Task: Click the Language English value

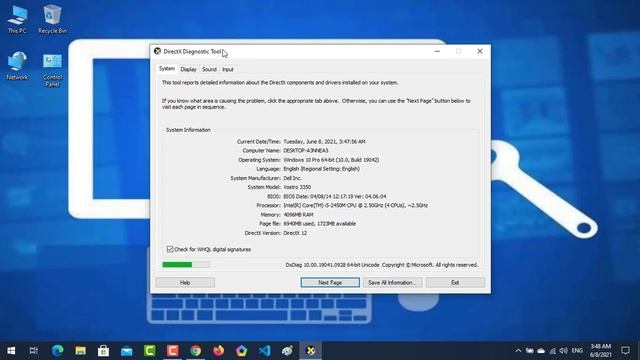Action: point(322,169)
